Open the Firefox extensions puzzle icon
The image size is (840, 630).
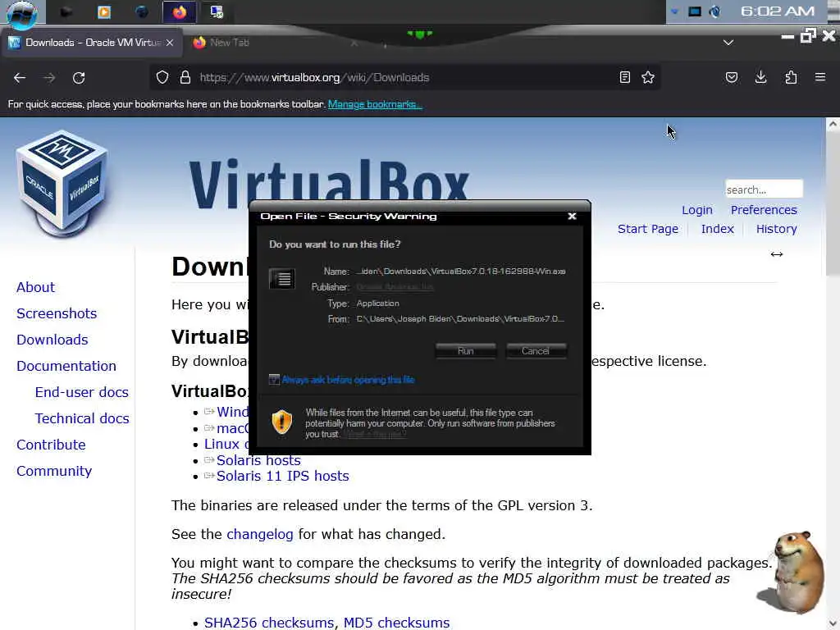[x=791, y=78]
